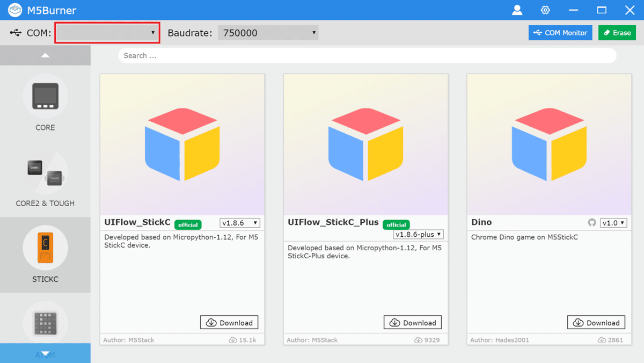Click the USB icon beside COM
Image resolution: width=644 pixels, height=363 pixels.
click(15, 33)
